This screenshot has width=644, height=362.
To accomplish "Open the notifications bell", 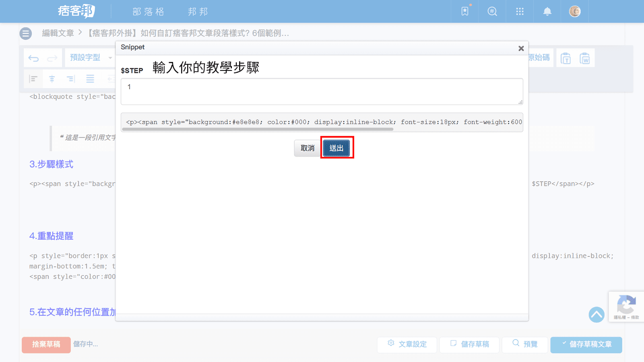I will [x=547, y=11].
